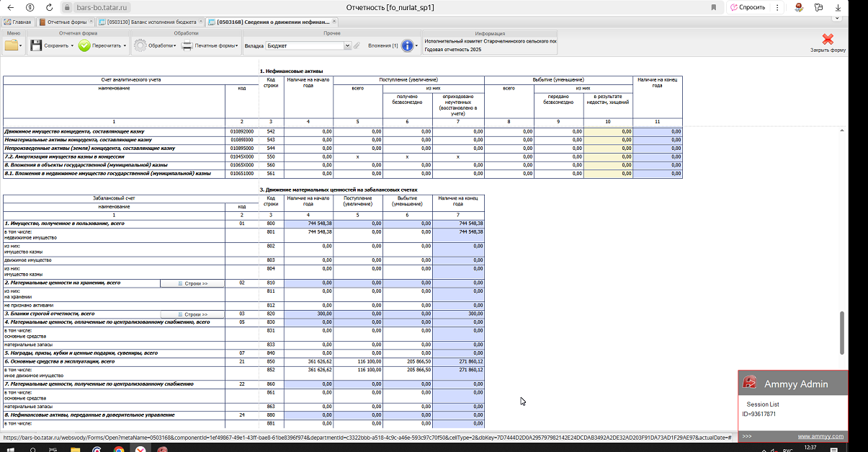This screenshot has height=452, width=868.
Task: Expand the Пересчитать dropdown arrow
Action: (125, 46)
